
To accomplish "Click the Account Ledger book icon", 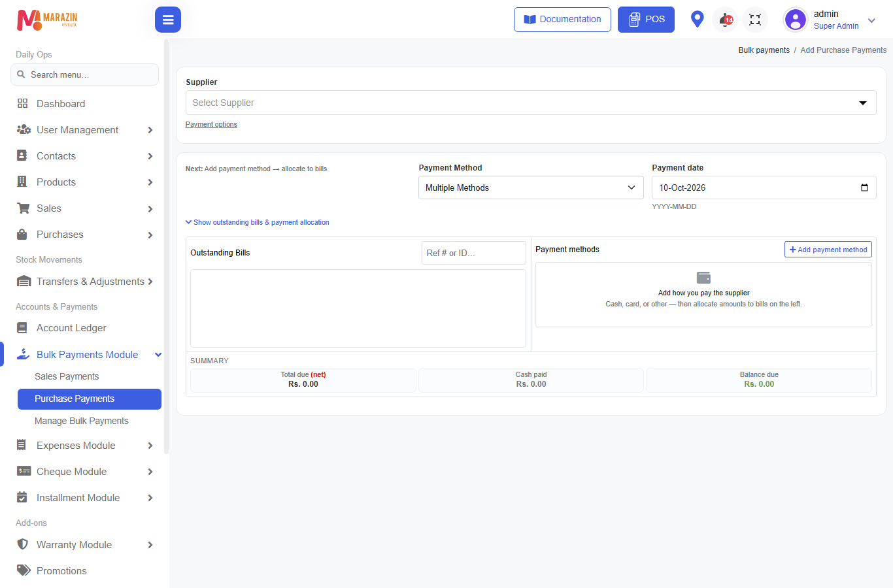I will click(22, 328).
